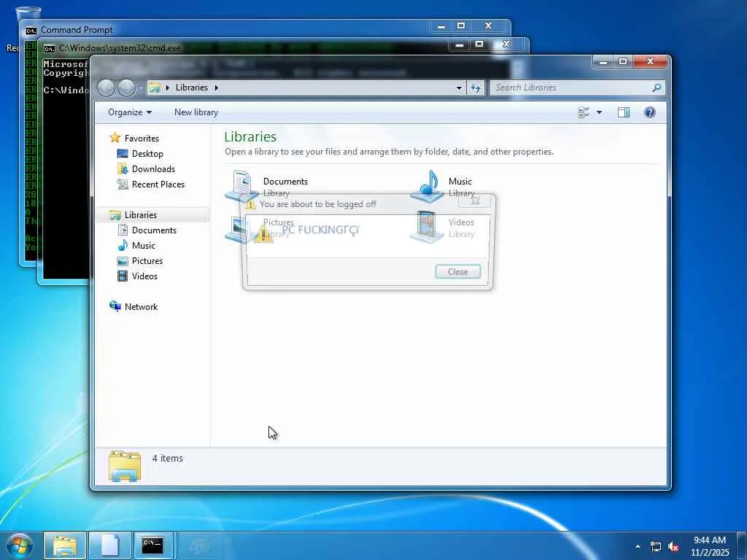747x560 pixels.
Task: Open the view options dropdown arrow
Action: pos(599,112)
